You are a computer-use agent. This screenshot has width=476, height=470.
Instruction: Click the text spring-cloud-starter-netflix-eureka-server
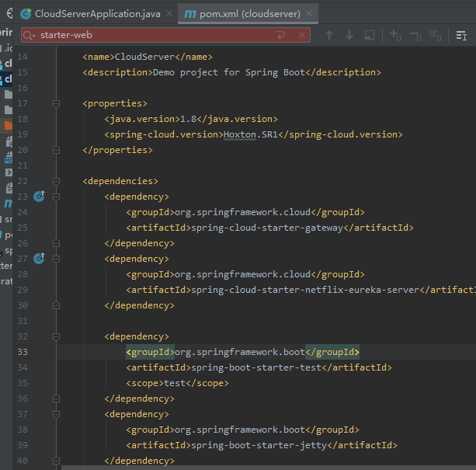coord(305,290)
